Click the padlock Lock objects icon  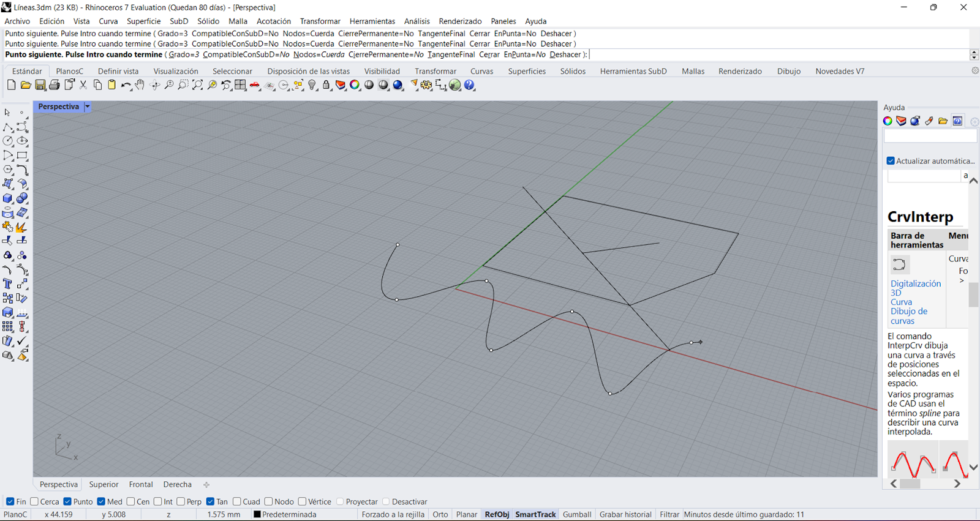click(326, 85)
